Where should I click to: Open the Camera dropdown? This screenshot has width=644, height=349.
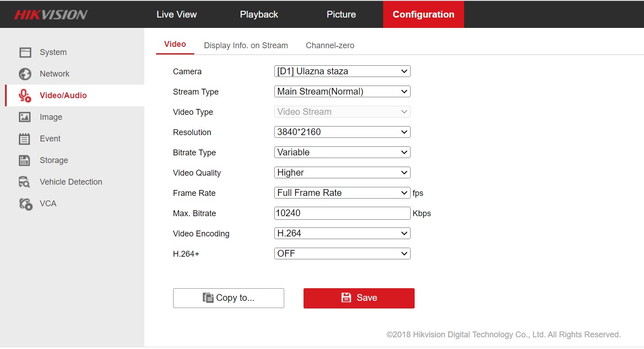coord(342,71)
